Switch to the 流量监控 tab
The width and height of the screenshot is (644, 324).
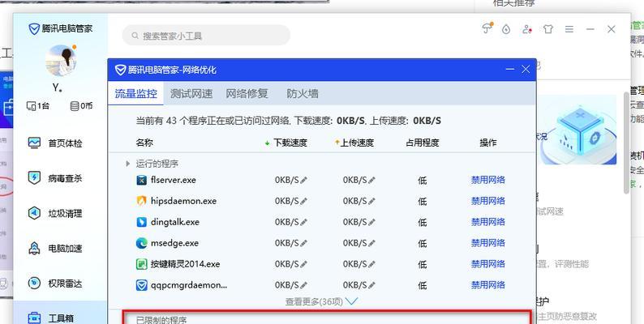pyautogui.click(x=136, y=93)
